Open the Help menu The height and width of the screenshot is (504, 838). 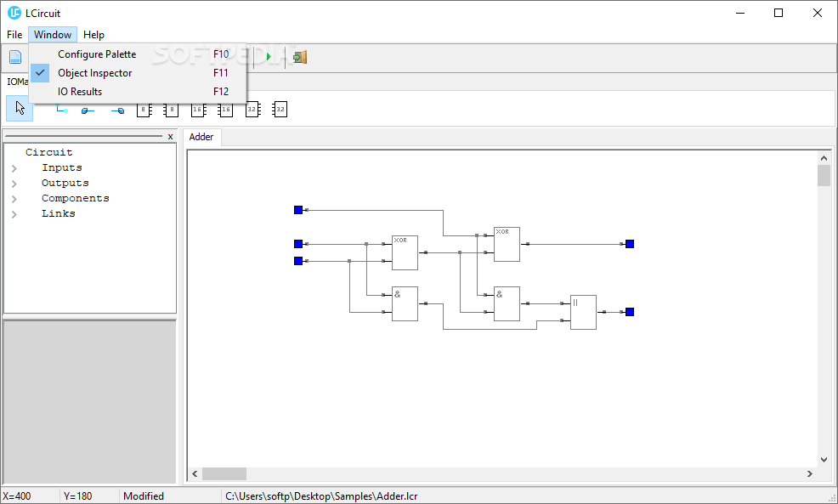click(x=93, y=35)
